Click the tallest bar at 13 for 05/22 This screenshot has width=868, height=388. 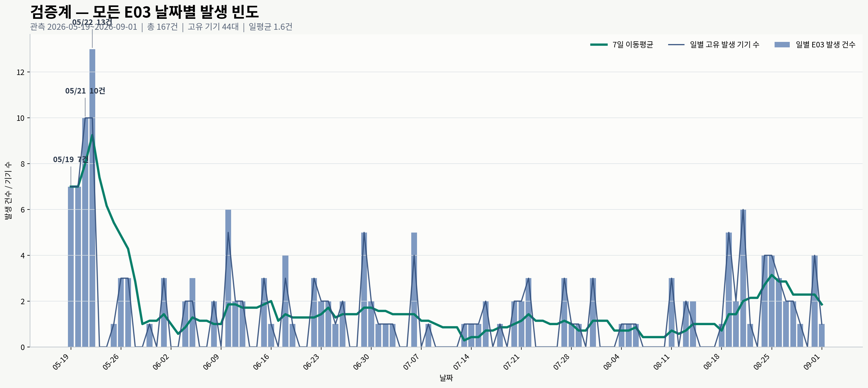pyautogui.click(x=92, y=198)
